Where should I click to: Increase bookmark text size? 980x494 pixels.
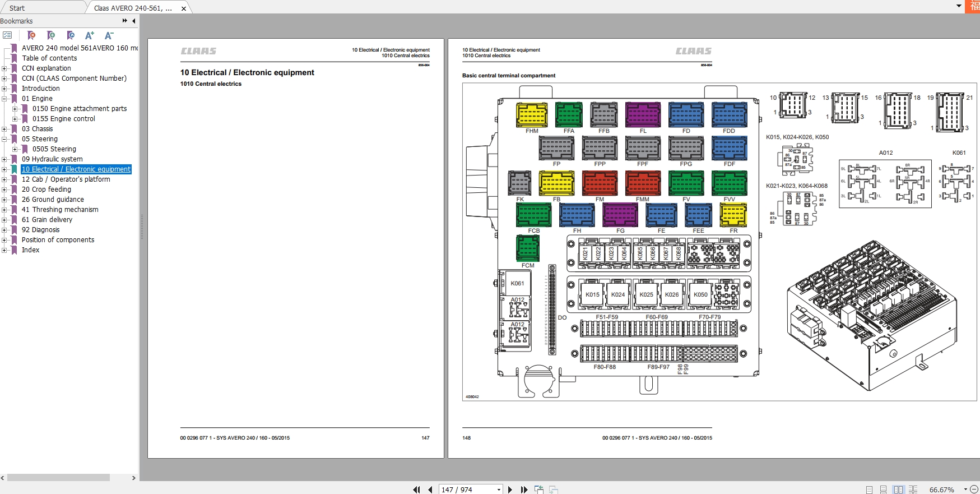90,35
